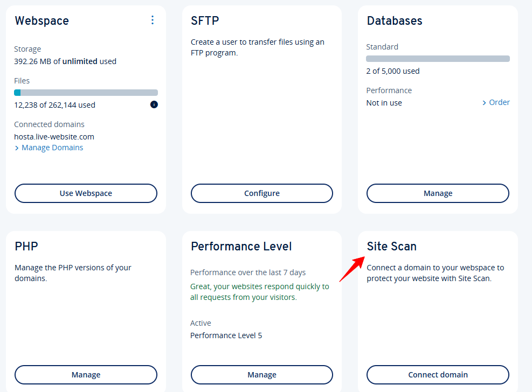Click the PHP card heading

coord(26,246)
